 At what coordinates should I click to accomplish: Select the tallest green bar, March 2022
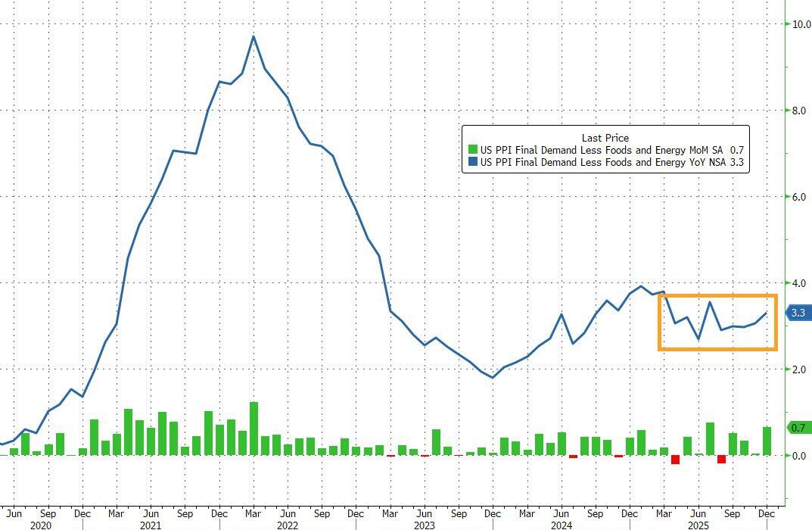[254, 429]
